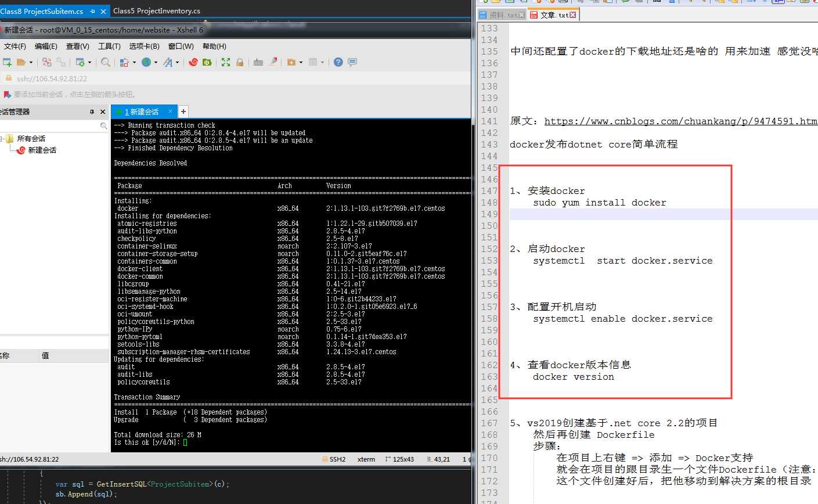Open dropdown arrow beside new folder icon
Viewport: 818px width, 504px height.
(301, 62)
